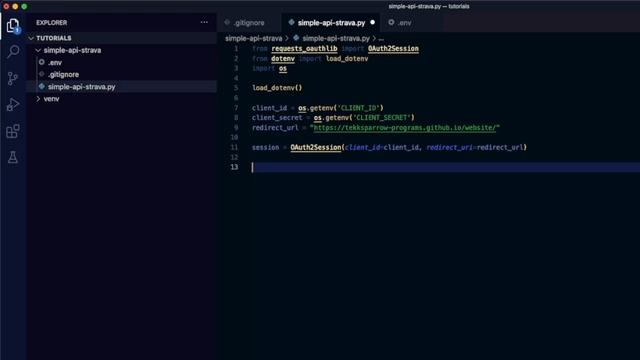This screenshot has height=360, width=640.
Task: Click requests_oauthlib on line 1
Action: (304, 49)
